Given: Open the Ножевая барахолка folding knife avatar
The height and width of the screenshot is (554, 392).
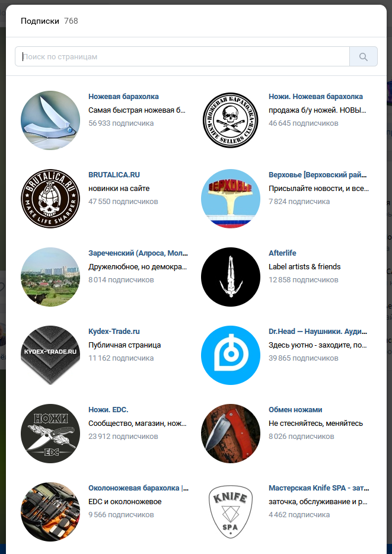Looking at the screenshot, I should click(50, 120).
